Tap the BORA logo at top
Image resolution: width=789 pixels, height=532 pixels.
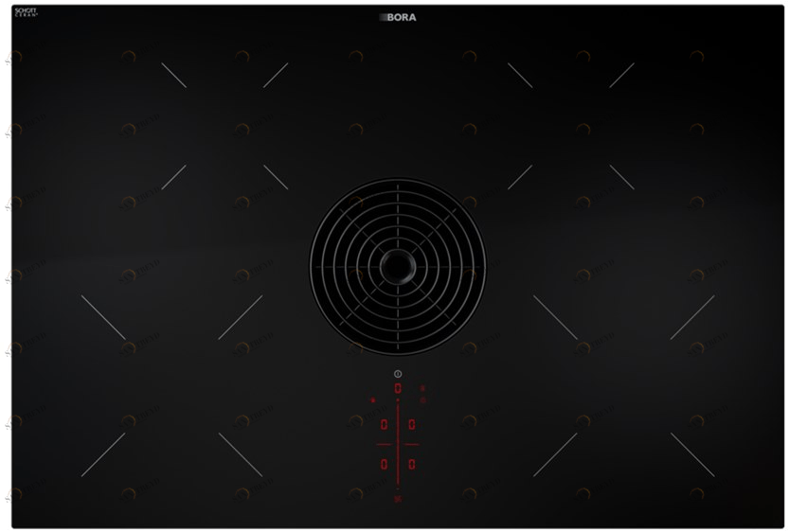coord(399,17)
